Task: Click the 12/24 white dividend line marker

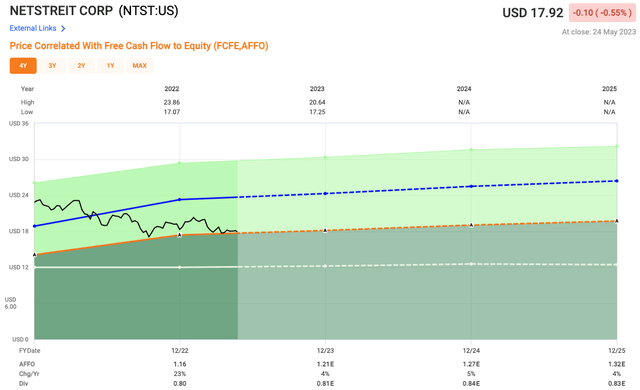Action: coord(471,264)
